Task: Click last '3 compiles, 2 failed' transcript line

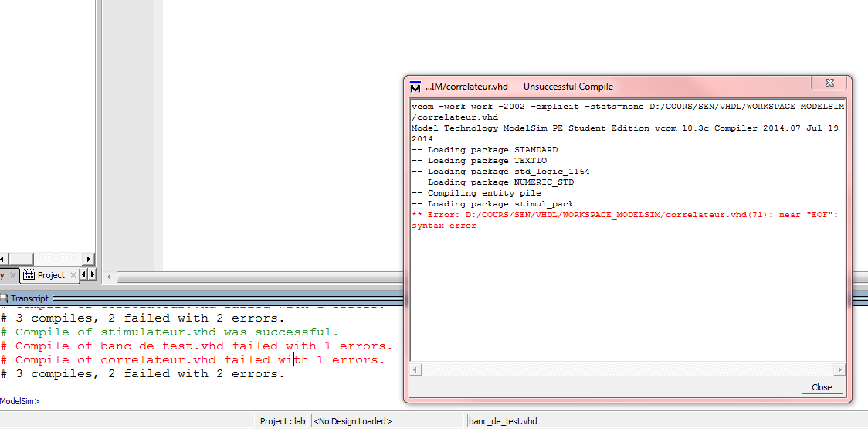Action: [142, 373]
